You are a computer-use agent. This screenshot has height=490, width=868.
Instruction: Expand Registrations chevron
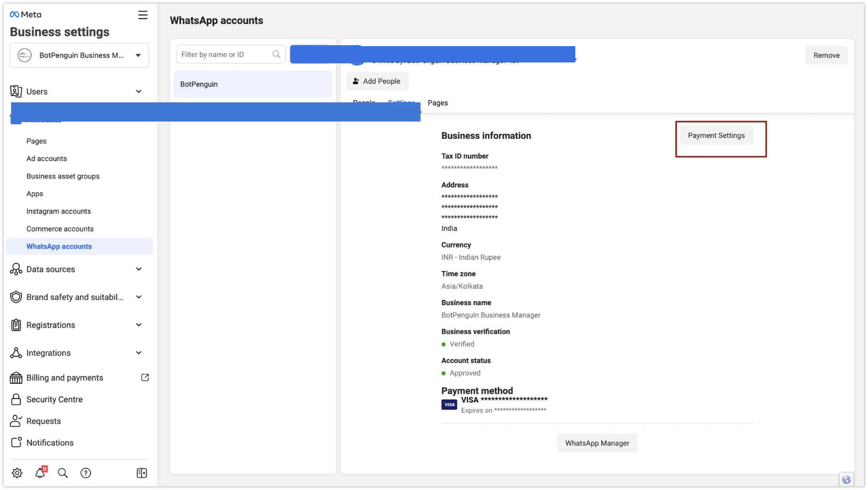(139, 325)
